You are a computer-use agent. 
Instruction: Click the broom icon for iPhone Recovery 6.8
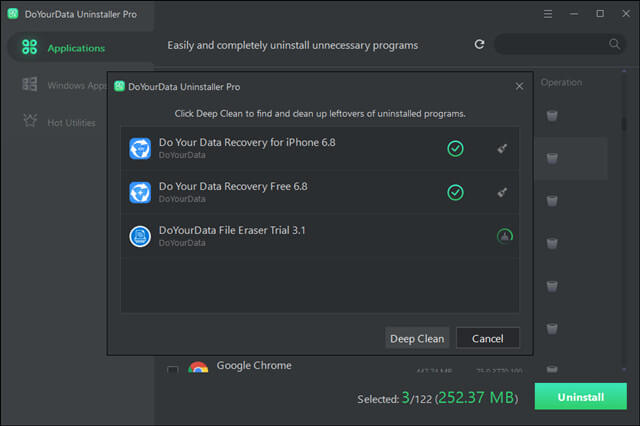[x=502, y=149]
